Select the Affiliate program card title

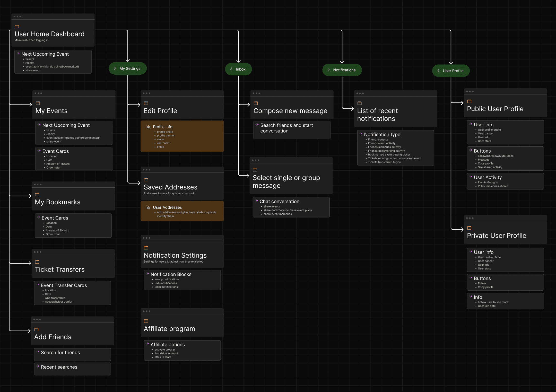(169, 329)
